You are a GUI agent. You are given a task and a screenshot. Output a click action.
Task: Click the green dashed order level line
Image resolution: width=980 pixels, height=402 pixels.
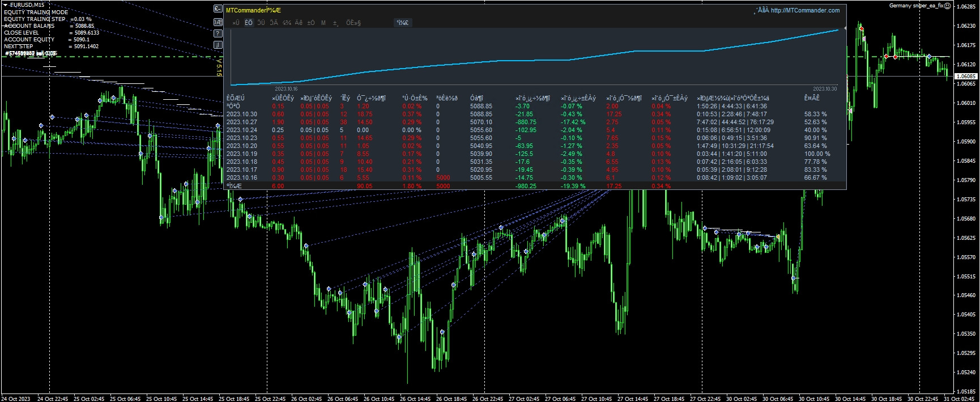click(113, 57)
